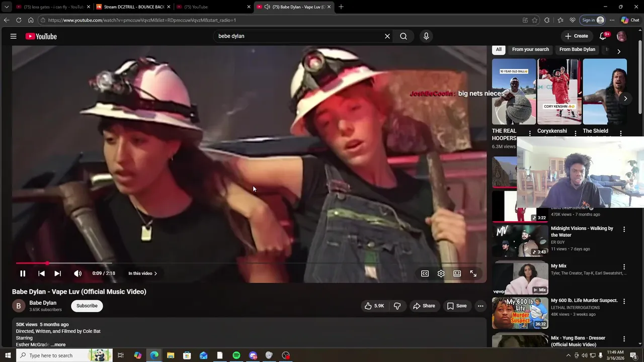Open browser extensions puzzle icon
This screenshot has width=644, height=362.
(x=547, y=20)
